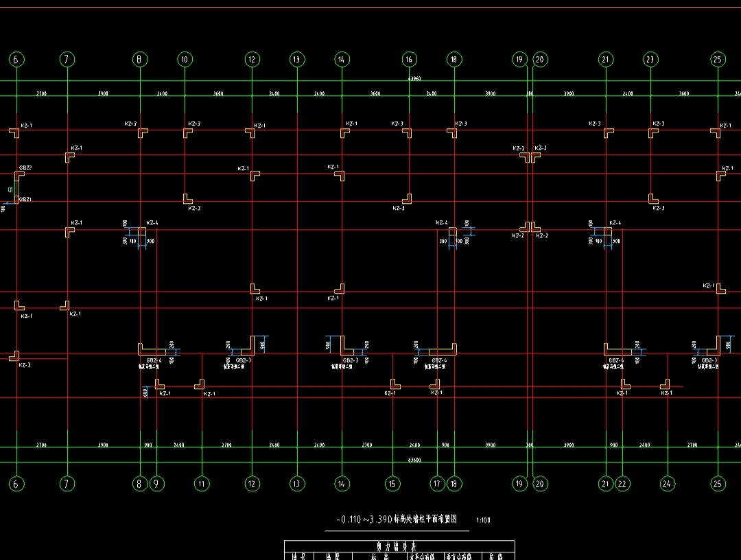Image resolution: width=741 pixels, height=560 pixels.
Task: Select the drawing title '-0.110~3.390标高处墙柱平面布置图'
Action: [397, 520]
